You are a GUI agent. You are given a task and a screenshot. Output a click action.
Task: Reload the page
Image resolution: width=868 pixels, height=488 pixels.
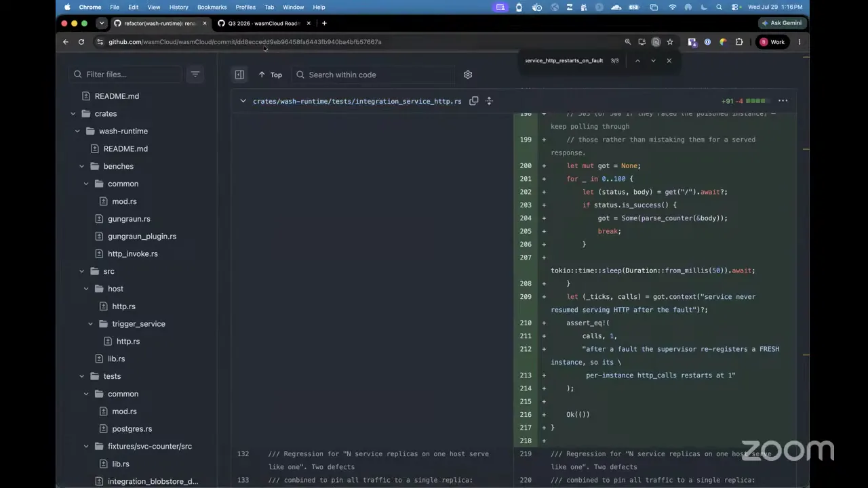(81, 42)
